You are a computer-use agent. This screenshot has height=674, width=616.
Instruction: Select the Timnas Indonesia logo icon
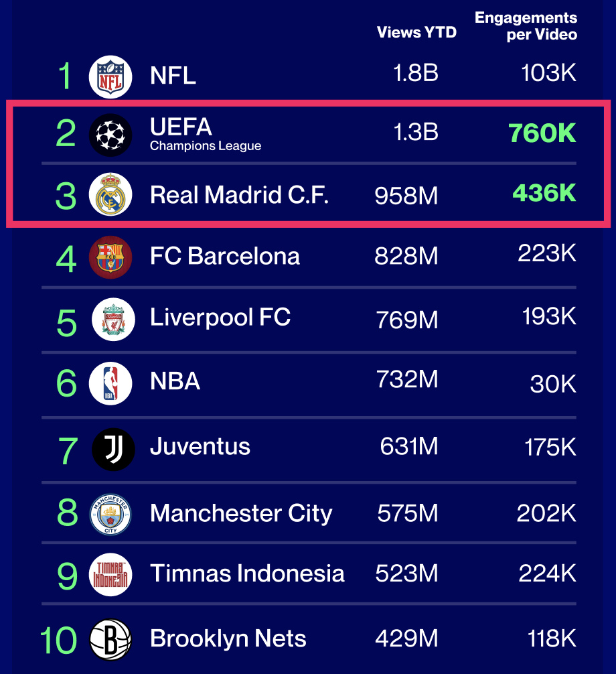tap(110, 575)
